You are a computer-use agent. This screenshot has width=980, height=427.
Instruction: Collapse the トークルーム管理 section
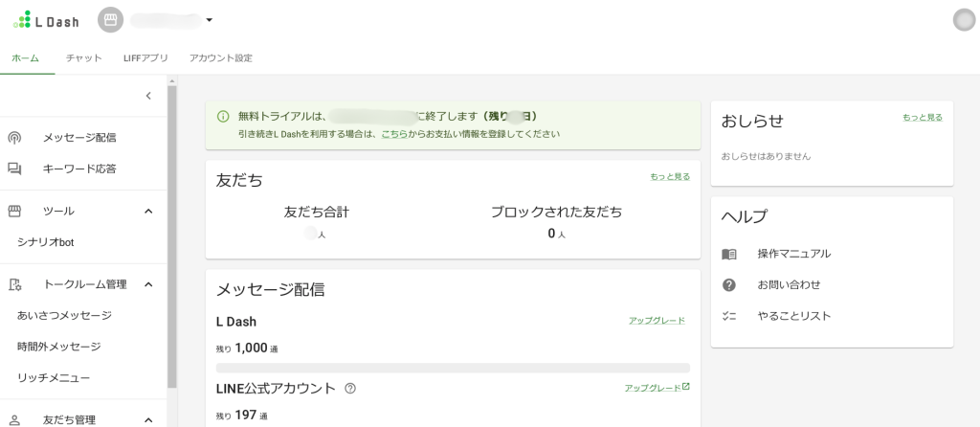click(x=148, y=284)
